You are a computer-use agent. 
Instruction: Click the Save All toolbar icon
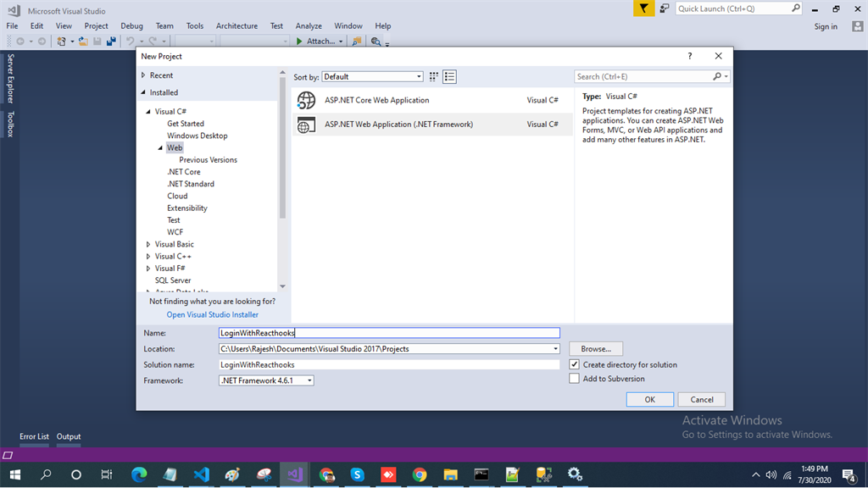coord(111,41)
